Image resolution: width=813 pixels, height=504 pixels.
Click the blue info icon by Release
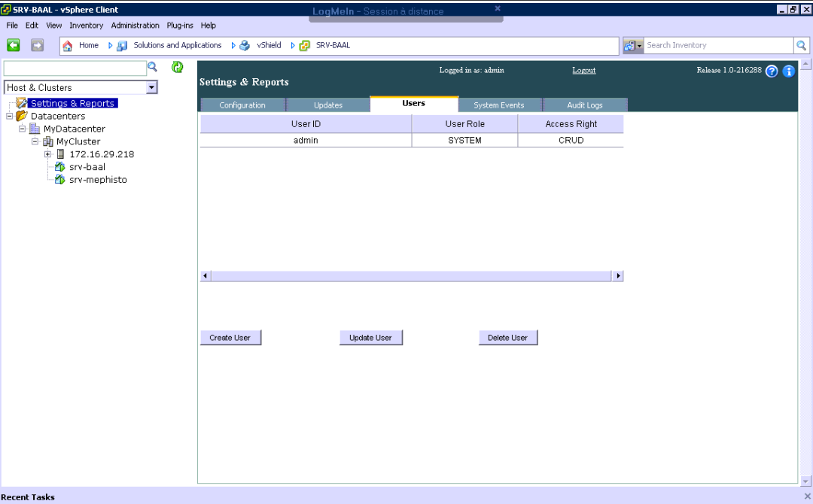(x=789, y=71)
